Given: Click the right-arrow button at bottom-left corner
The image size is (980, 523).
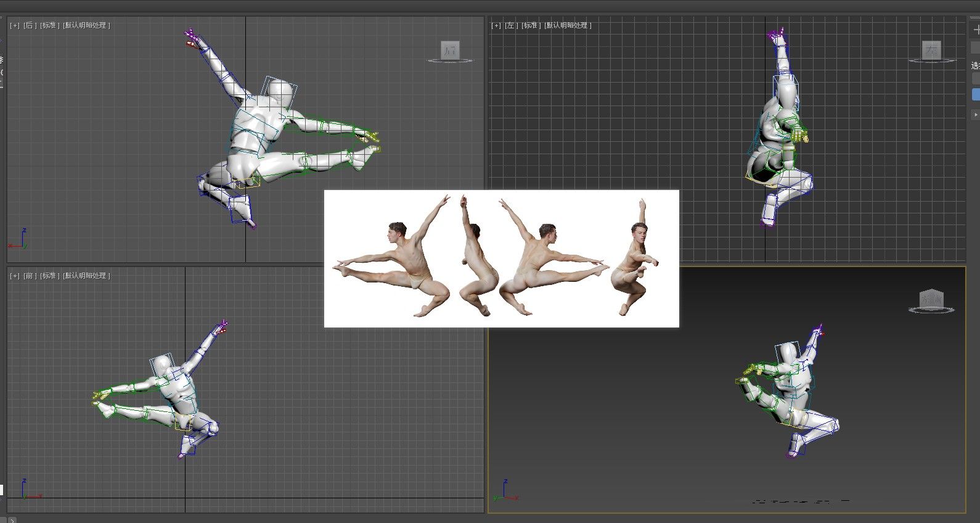Looking at the screenshot, I should point(12,520).
